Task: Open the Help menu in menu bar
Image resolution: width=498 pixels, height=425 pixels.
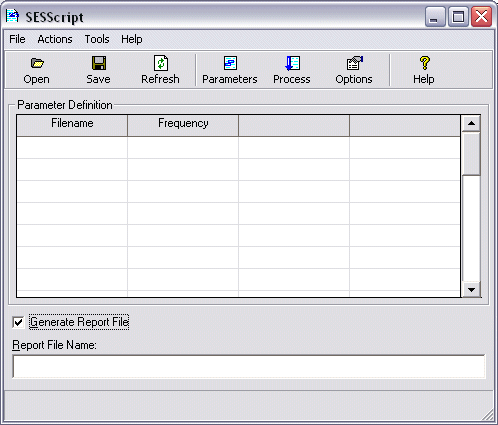Action: [131, 39]
